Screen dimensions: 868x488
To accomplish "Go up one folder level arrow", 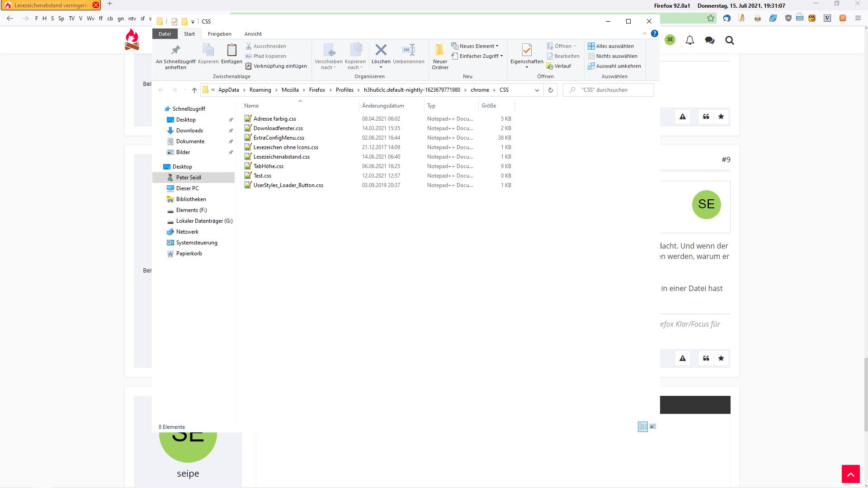I will [194, 90].
